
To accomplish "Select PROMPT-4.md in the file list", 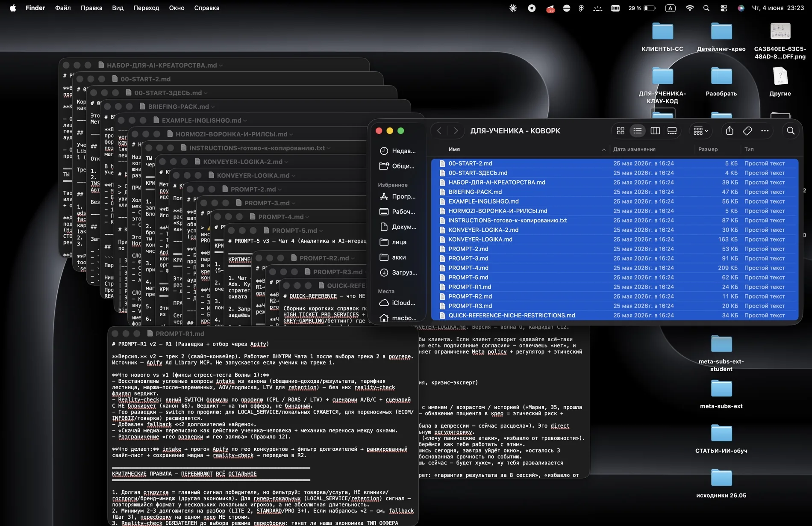I will coord(615,268).
